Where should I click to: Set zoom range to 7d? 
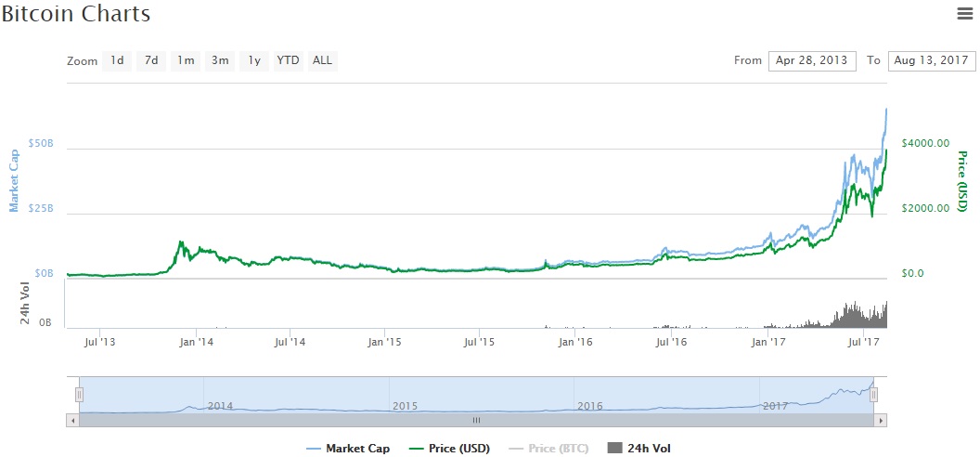[x=150, y=60]
